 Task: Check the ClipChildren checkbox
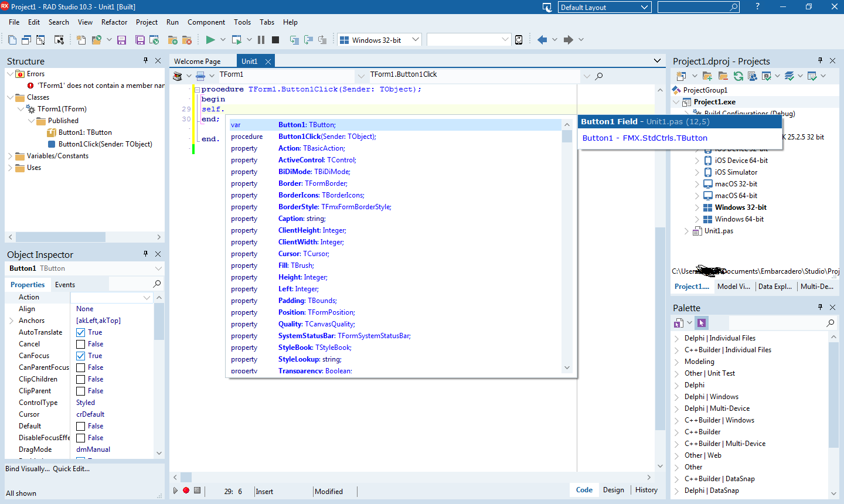(81, 379)
